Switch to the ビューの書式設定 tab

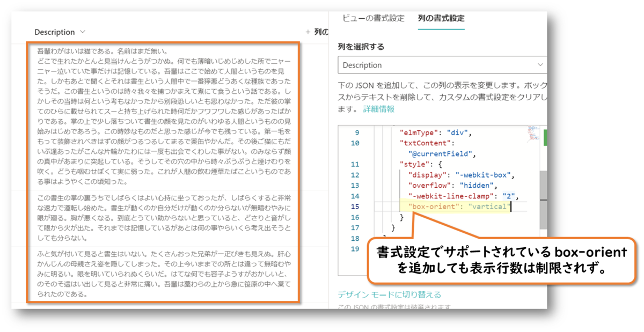point(374,18)
